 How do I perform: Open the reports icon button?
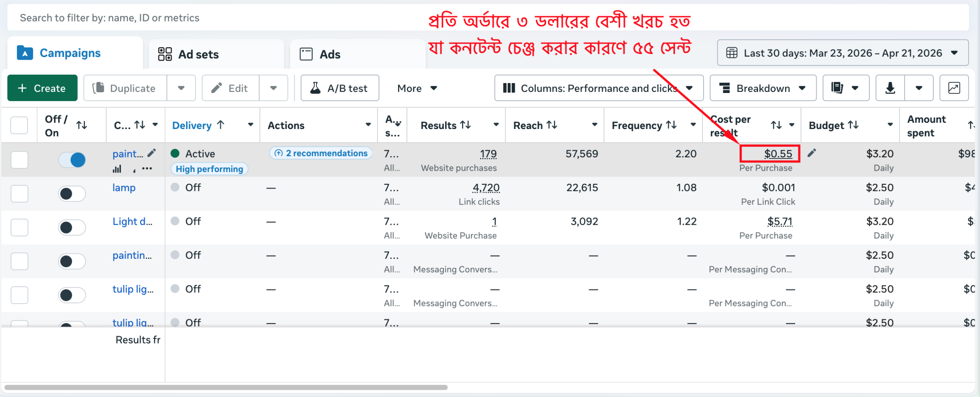point(838,88)
